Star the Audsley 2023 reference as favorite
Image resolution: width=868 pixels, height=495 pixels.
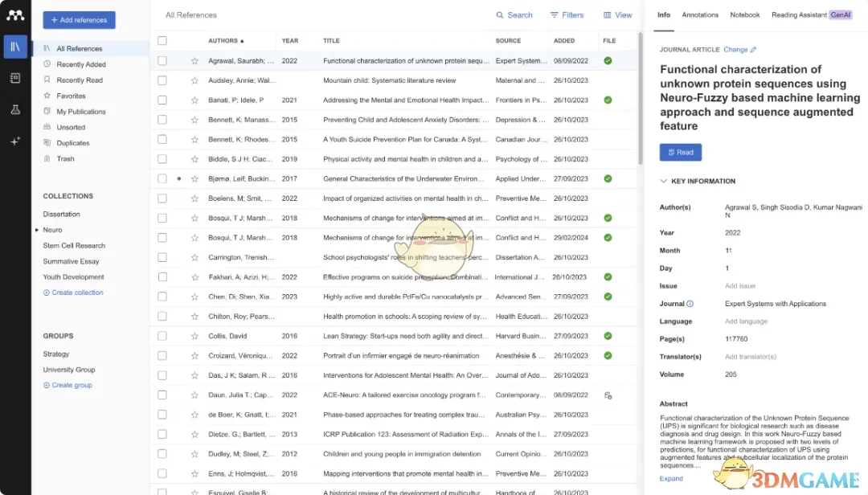tap(193, 80)
